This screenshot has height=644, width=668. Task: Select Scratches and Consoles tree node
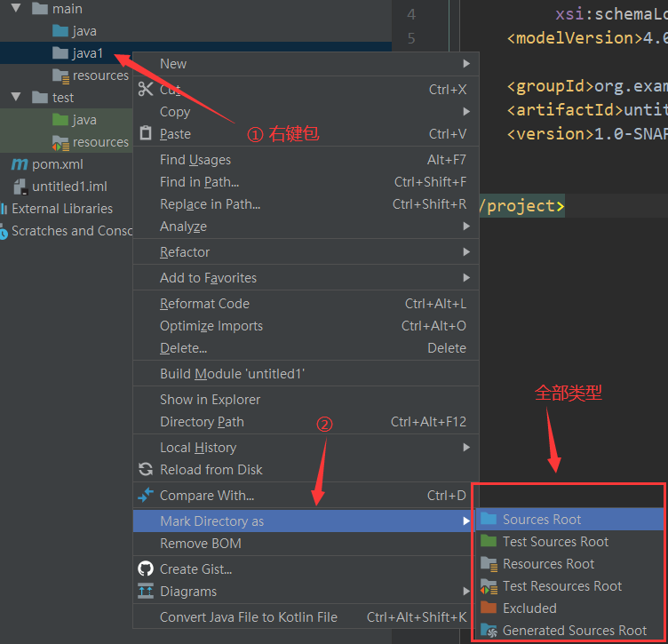click(72, 230)
